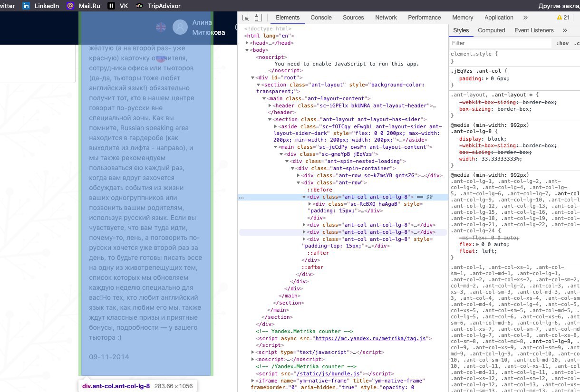Toggle the :hov element state button

[x=563, y=43]
